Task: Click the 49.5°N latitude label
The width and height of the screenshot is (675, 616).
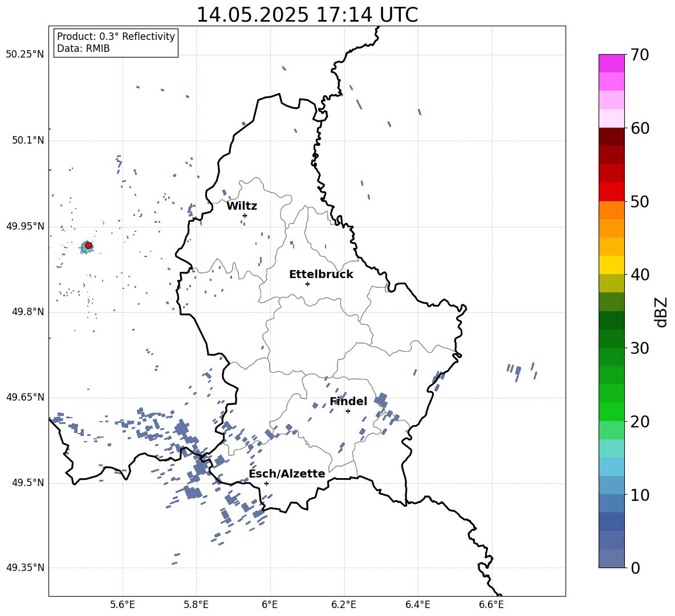Action: click(x=28, y=483)
